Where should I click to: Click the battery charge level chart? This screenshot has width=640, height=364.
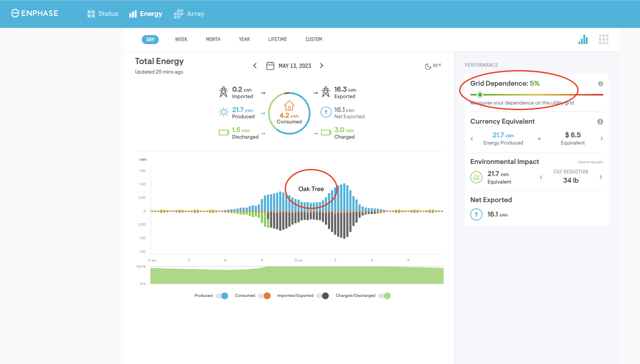tap(297, 275)
